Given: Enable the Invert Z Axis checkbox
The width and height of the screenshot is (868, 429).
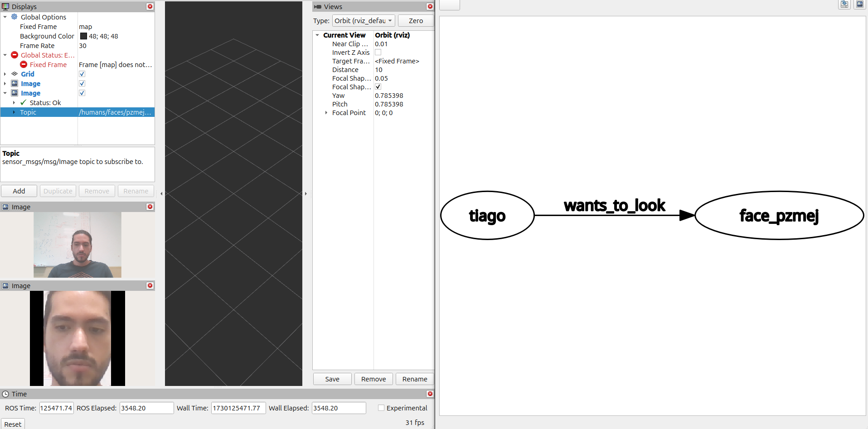Looking at the screenshot, I should point(378,52).
